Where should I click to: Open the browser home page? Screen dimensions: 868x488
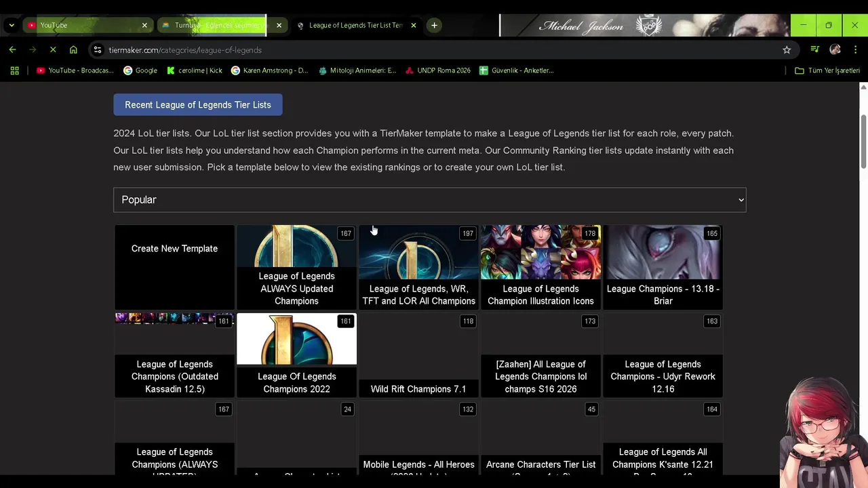tap(73, 49)
